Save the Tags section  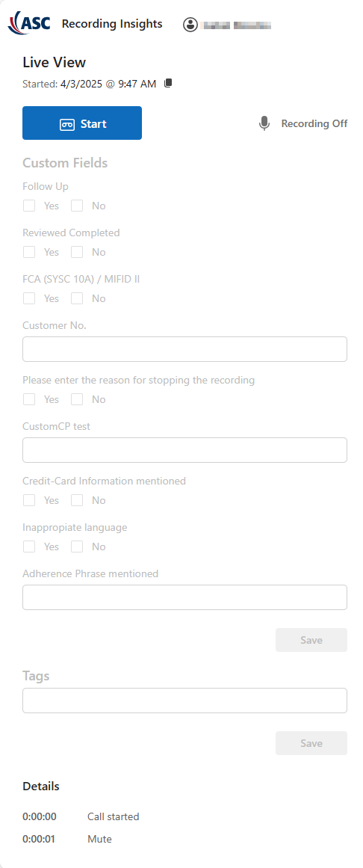311,743
